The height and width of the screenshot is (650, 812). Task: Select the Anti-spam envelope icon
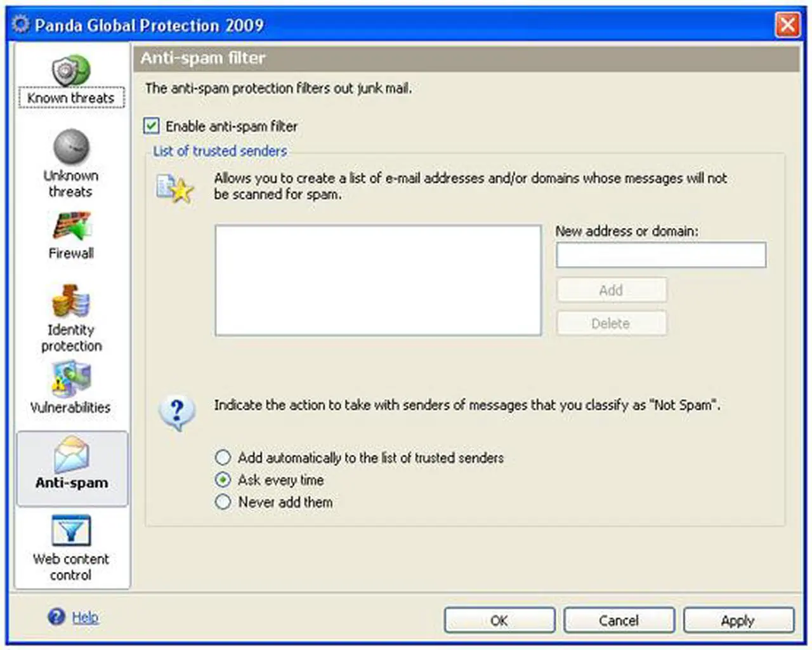tap(72, 454)
